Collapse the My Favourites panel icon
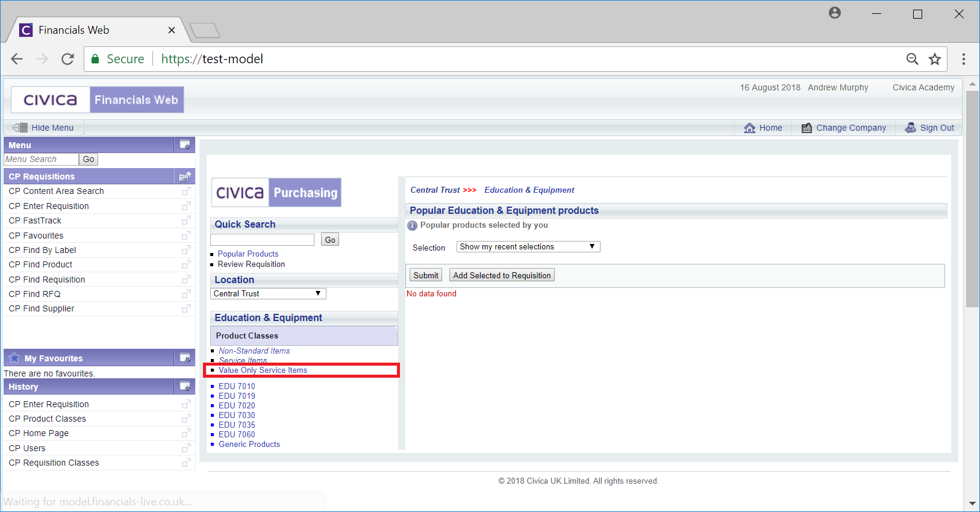This screenshot has height=512, width=980. (185, 358)
